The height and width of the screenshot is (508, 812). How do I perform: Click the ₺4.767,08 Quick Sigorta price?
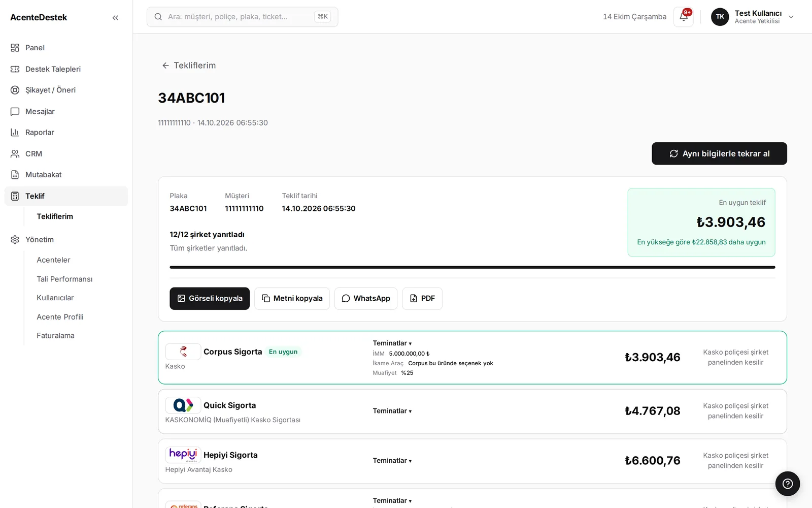[x=653, y=411]
